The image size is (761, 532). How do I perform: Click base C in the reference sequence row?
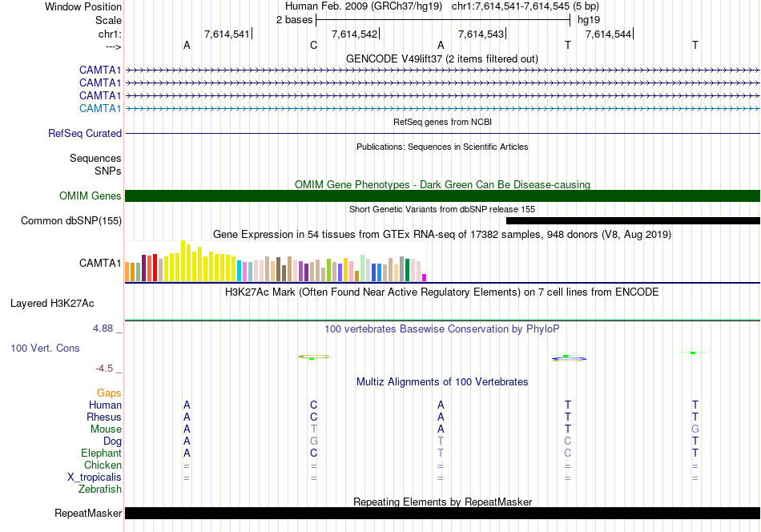coord(313,45)
